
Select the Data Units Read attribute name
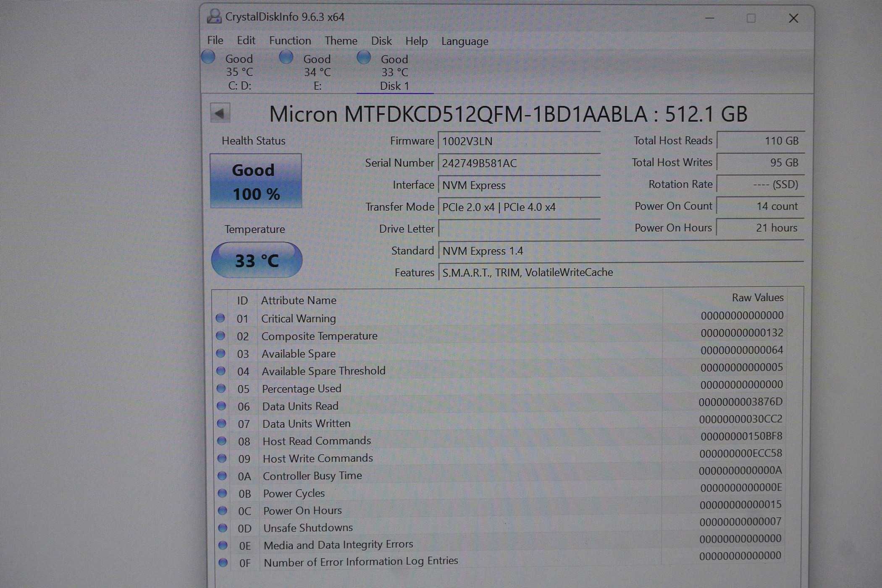coord(300,406)
